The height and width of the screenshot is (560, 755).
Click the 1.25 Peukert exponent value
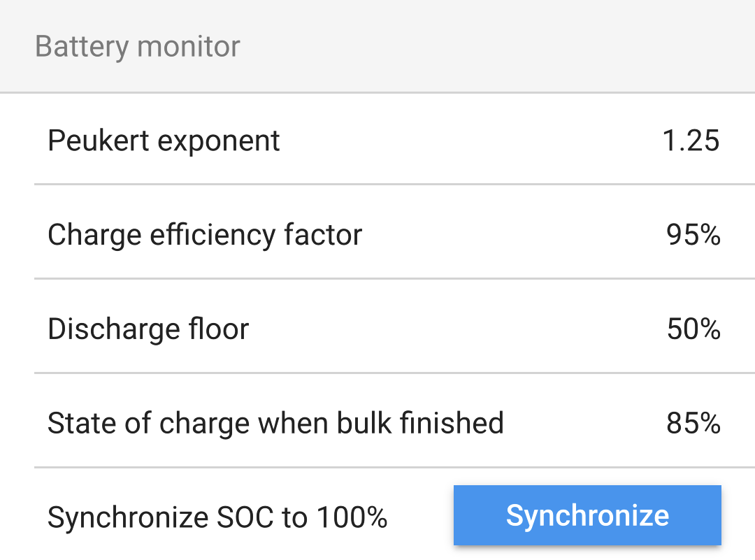tap(692, 140)
